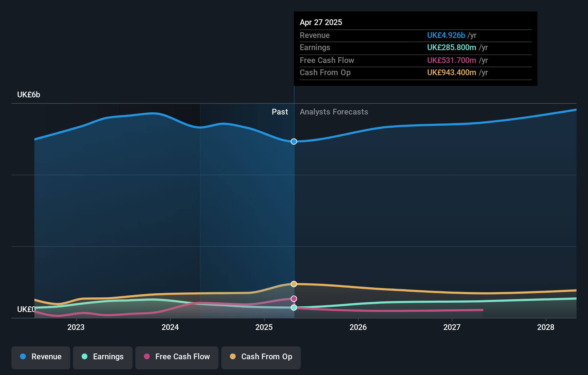The height and width of the screenshot is (375, 588).
Task: Select the orange Cash From Op marker
Action: coord(294,284)
